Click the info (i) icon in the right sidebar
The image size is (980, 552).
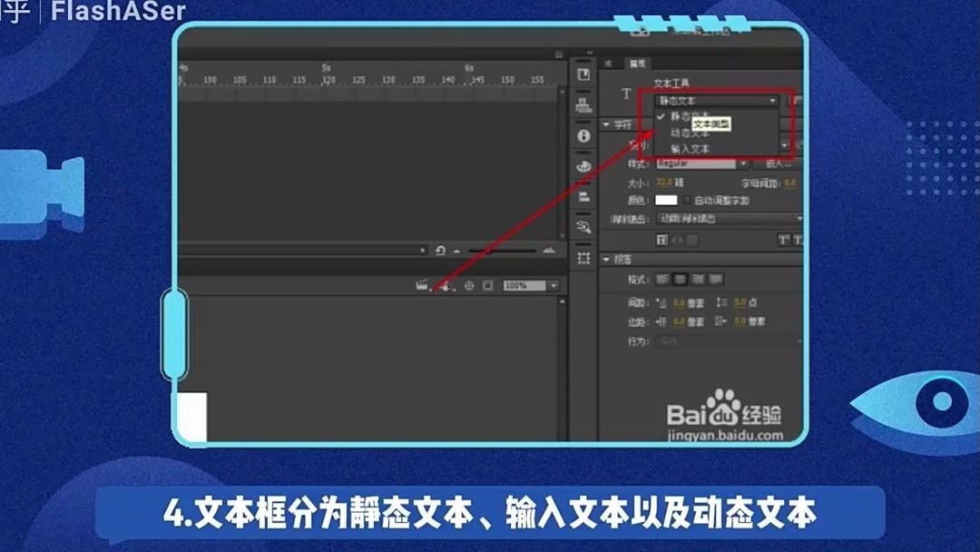pyautogui.click(x=583, y=134)
